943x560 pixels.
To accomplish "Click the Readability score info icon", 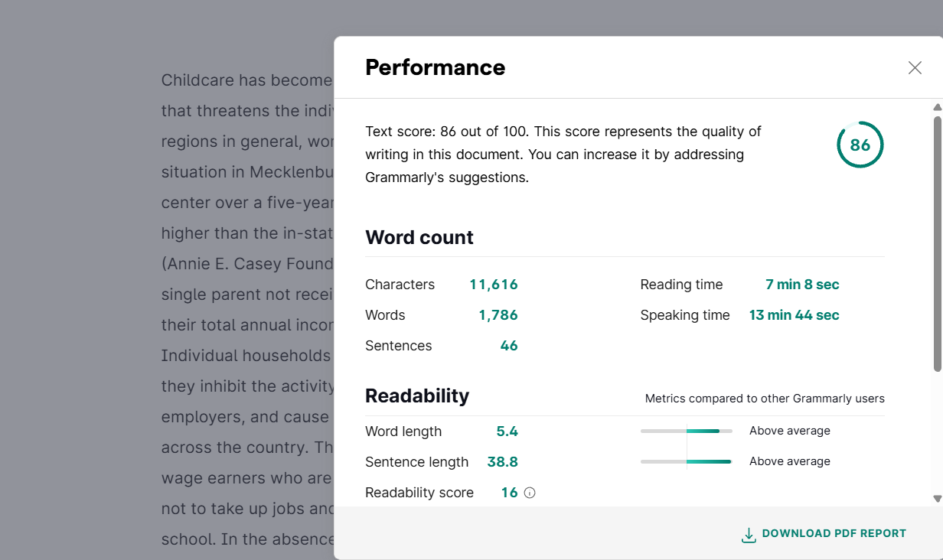I will coord(530,493).
